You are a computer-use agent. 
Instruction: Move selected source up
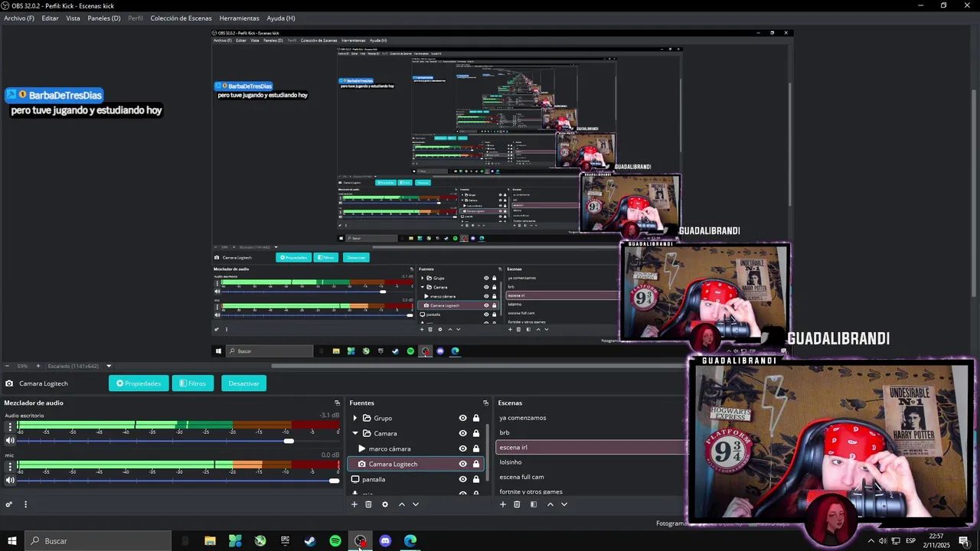tap(402, 504)
